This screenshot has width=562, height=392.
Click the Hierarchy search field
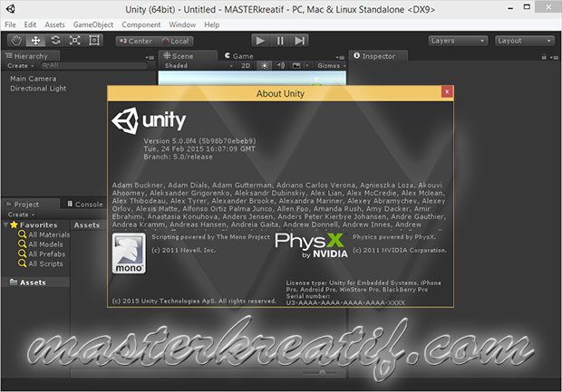click(94, 65)
